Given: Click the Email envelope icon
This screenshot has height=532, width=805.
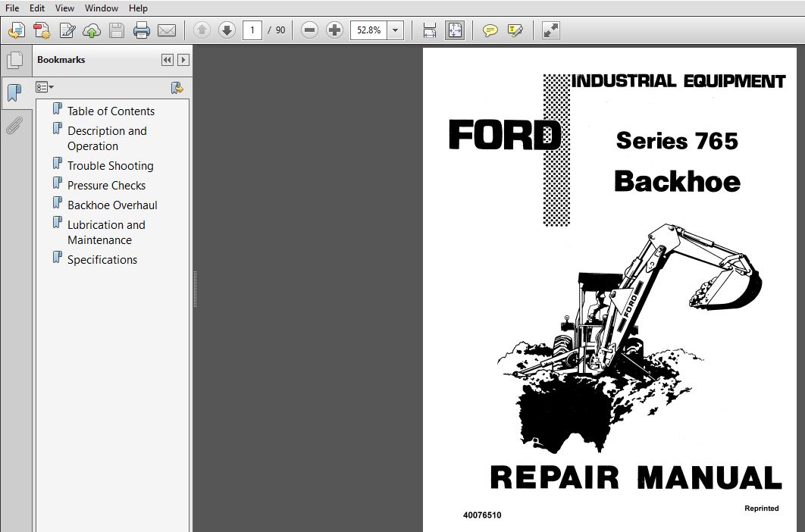Looking at the screenshot, I should (166, 30).
